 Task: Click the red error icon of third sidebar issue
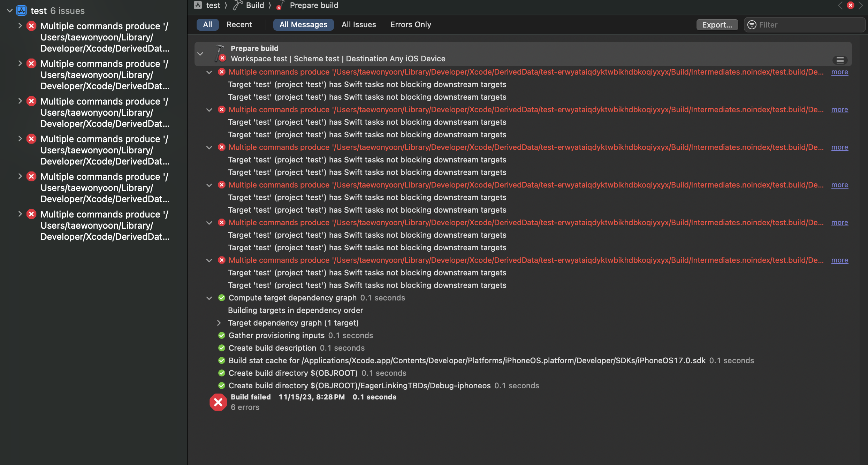click(32, 101)
